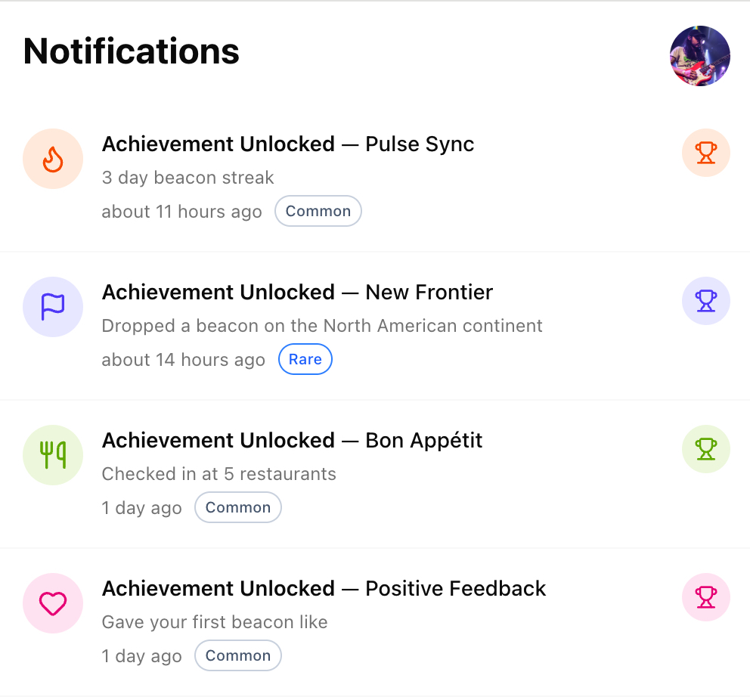Click the pink trophy for Positive Feedback

click(x=705, y=597)
